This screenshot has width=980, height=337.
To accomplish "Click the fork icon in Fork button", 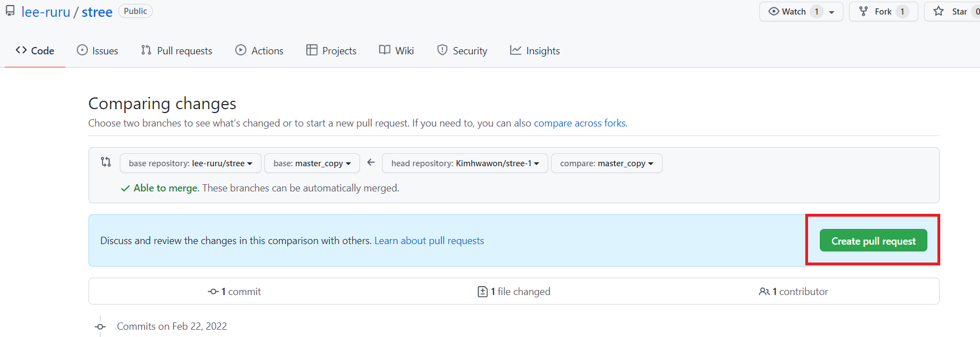I will coord(864,11).
